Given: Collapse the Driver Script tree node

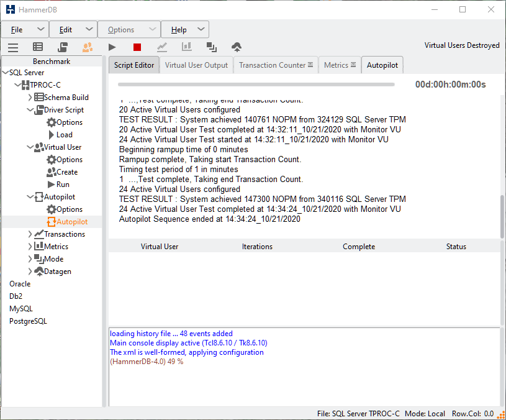Looking at the screenshot, I should point(30,110).
